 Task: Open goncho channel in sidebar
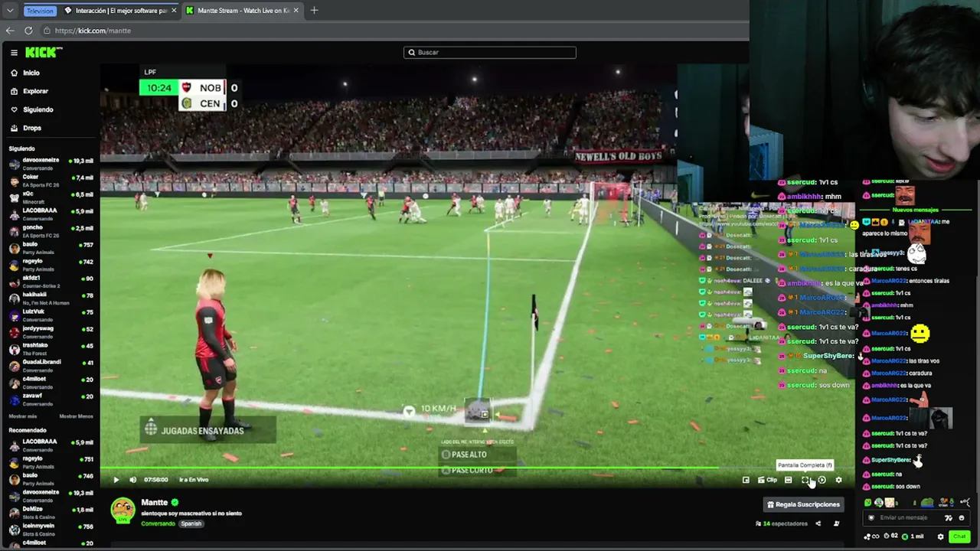click(x=51, y=231)
